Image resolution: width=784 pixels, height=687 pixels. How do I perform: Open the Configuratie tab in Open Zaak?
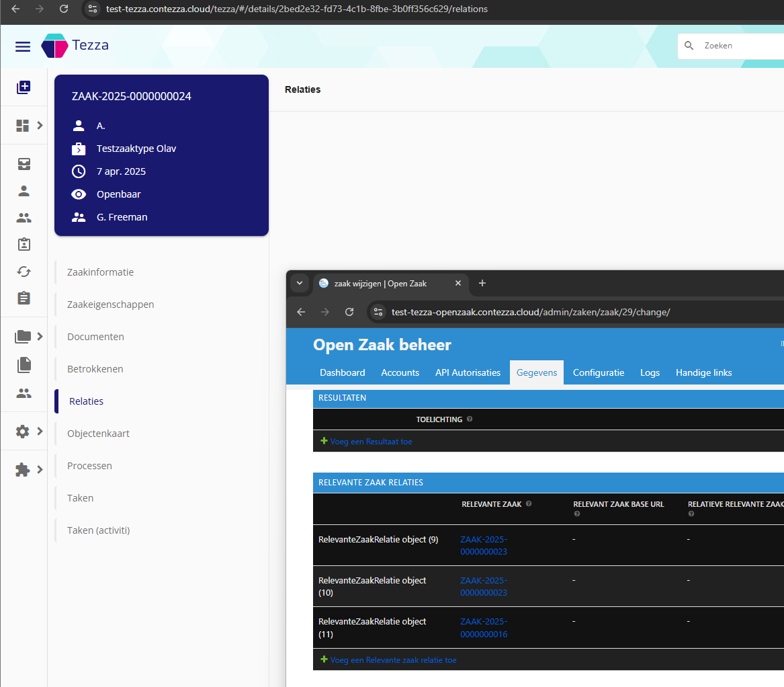598,372
